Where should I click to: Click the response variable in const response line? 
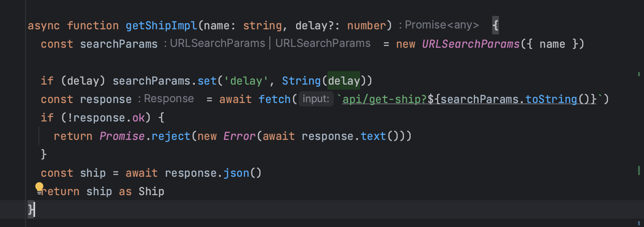(x=106, y=99)
